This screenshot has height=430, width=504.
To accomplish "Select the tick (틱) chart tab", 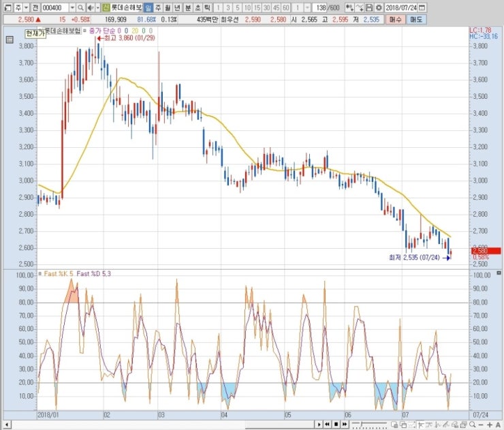I will point(206,7).
